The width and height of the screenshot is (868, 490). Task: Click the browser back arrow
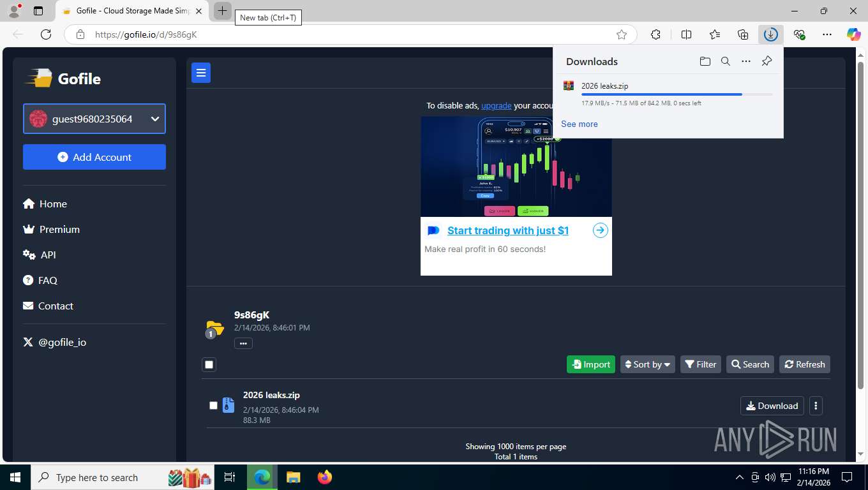click(18, 34)
